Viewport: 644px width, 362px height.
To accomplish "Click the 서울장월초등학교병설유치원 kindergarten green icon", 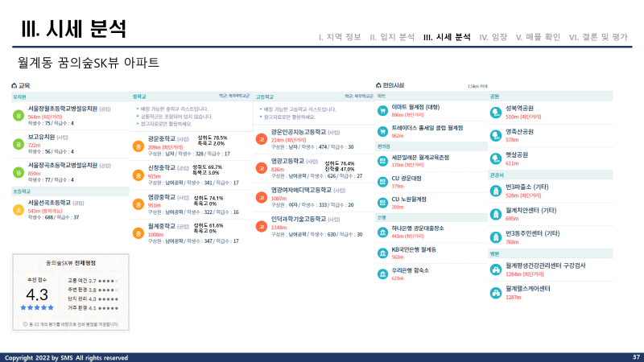I will [19, 116].
